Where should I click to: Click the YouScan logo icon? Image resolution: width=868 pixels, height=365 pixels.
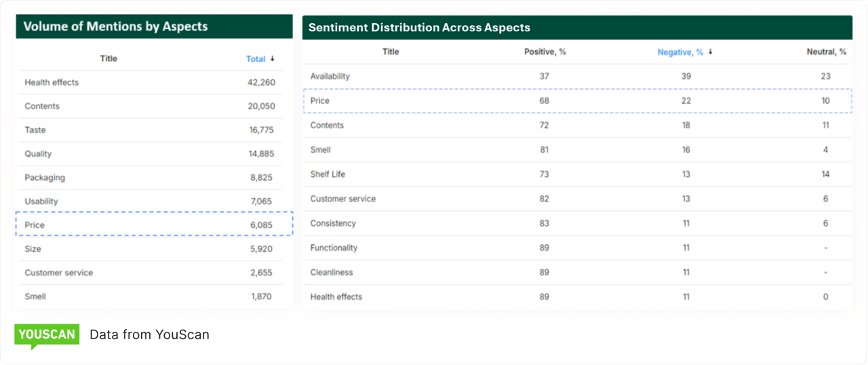(x=47, y=335)
